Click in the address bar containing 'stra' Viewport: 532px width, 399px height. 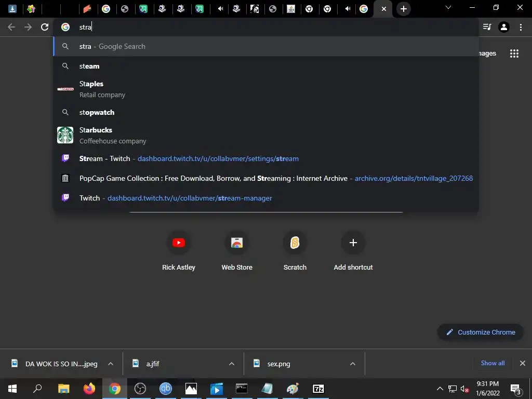[x=265, y=27]
